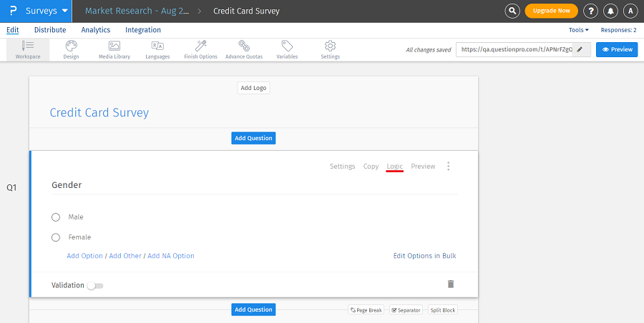Click the Variables tag icon
The image size is (644, 323).
point(287,46)
